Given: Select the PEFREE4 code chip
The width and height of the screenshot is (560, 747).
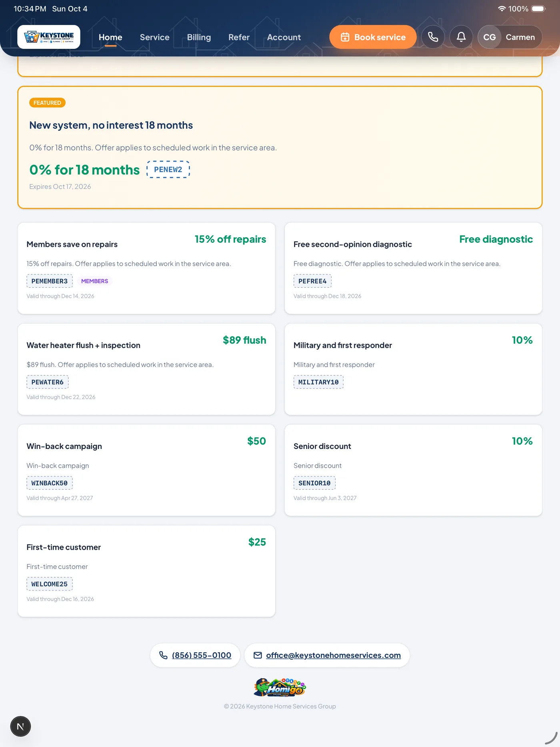Looking at the screenshot, I should (312, 281).
